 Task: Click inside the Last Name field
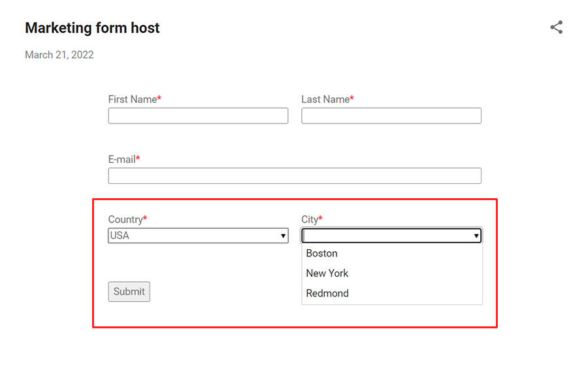point(391,115)
